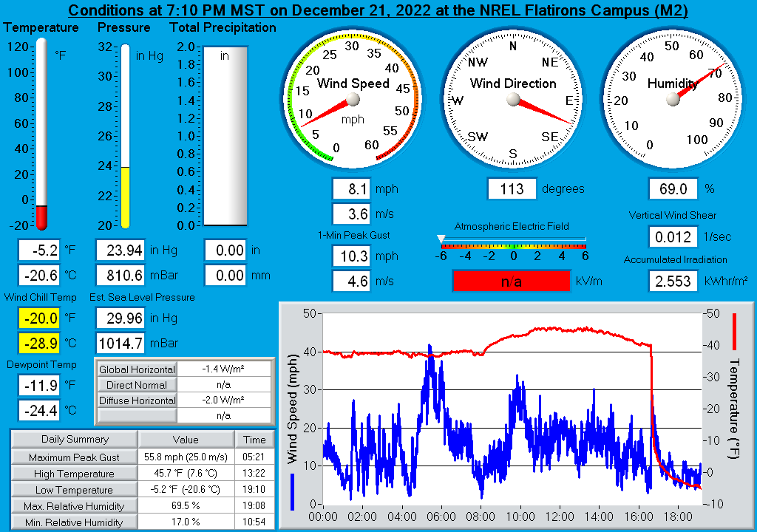Screen dimensions: 757x532
Task: Click the Est. Sea Level Pressure label
Action: [142, 297]
